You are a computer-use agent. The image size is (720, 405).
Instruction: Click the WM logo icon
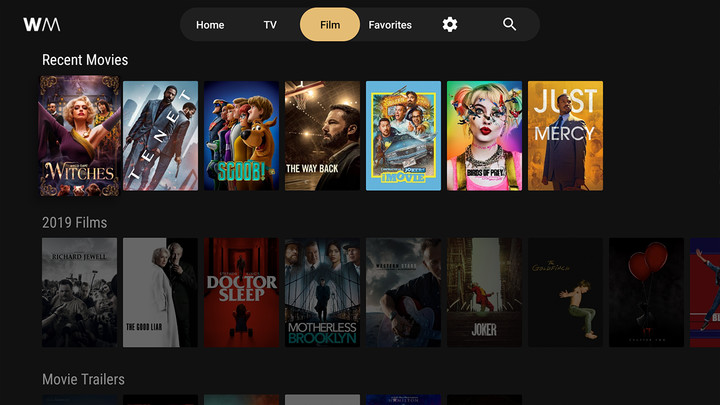click(x=42, y=24)
